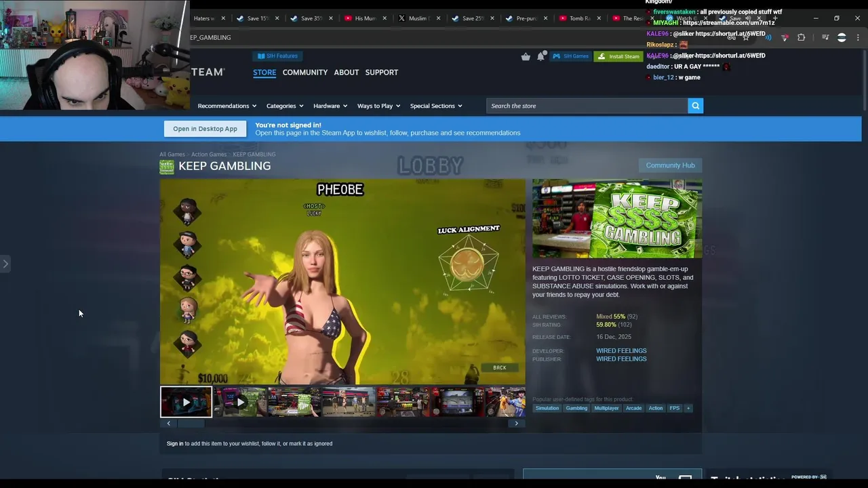The image size is (868, 488).
Task: Close the 'Save 15%' browser tab
Action: click(277, 18)
